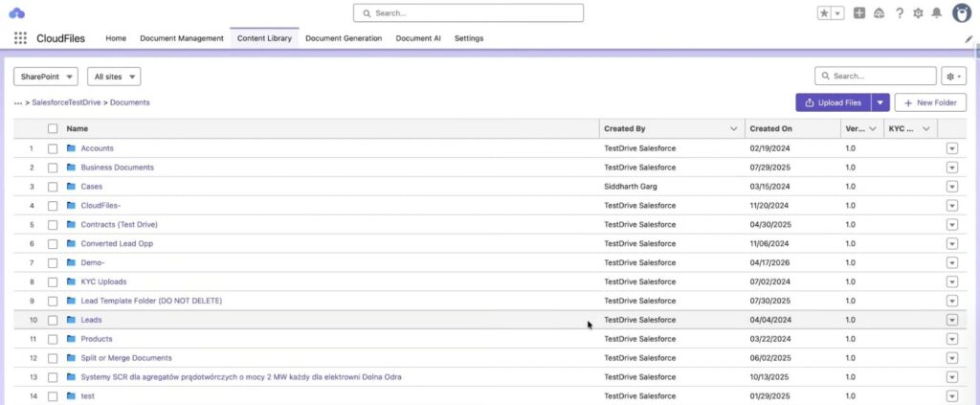Expand the breadcrumb ellipsis
Screen dimensions: 980x405
click(18, 102)
